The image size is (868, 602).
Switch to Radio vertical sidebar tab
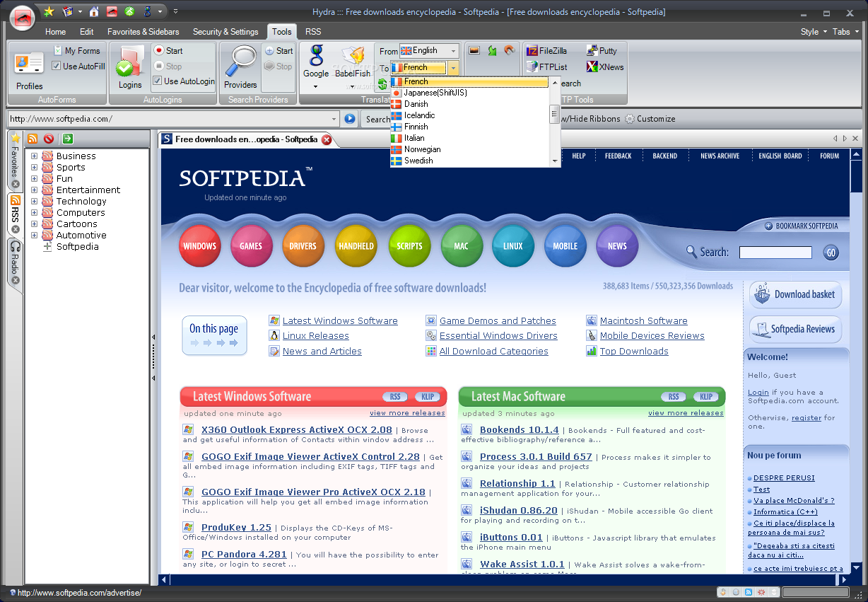[15, 262]
